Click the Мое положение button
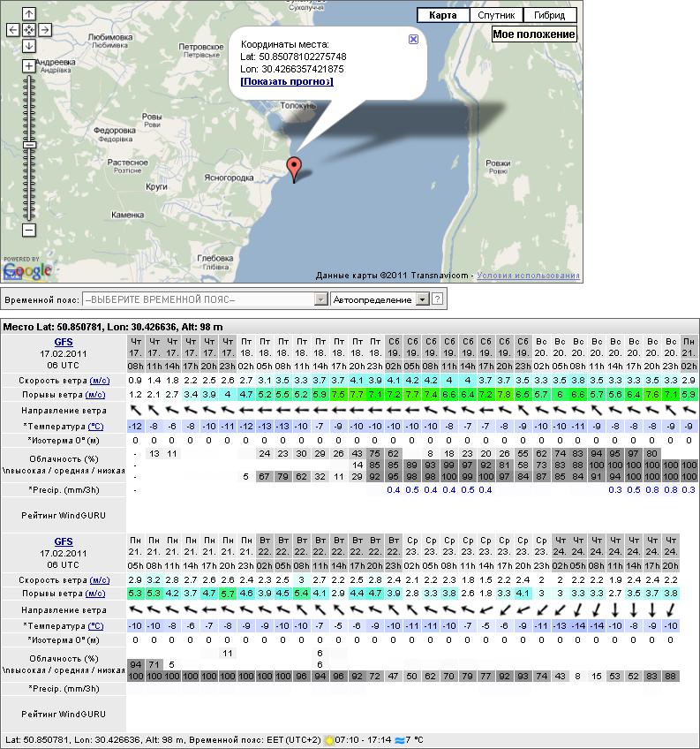Screen dimensions: 700x749 534,34
